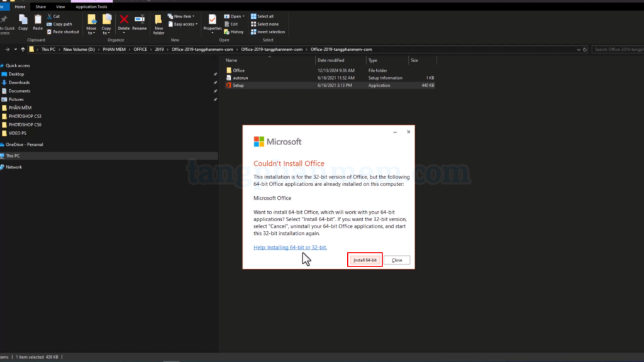Click Select all in ribbon
This screenshot has height=362, width=644.
click(262, 16)
